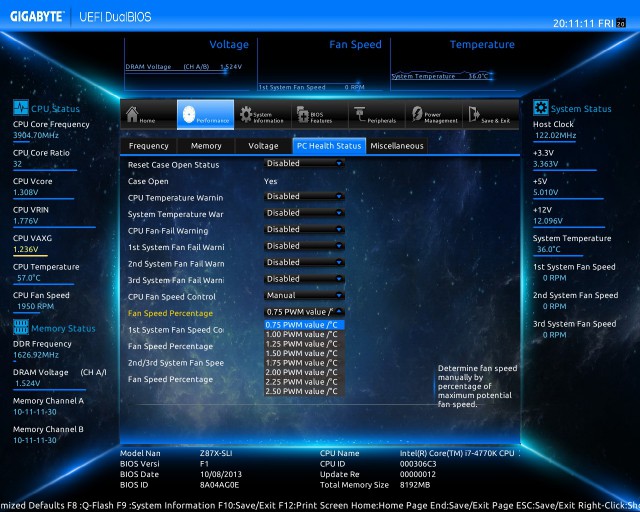The image size is (640, 512).
Task: Click Host Clock 122.02MHz value
Action: pos(556,135)
